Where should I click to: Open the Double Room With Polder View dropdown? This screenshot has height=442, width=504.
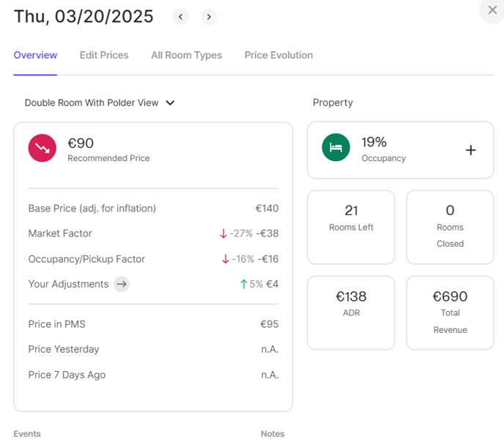pos(100,103)
